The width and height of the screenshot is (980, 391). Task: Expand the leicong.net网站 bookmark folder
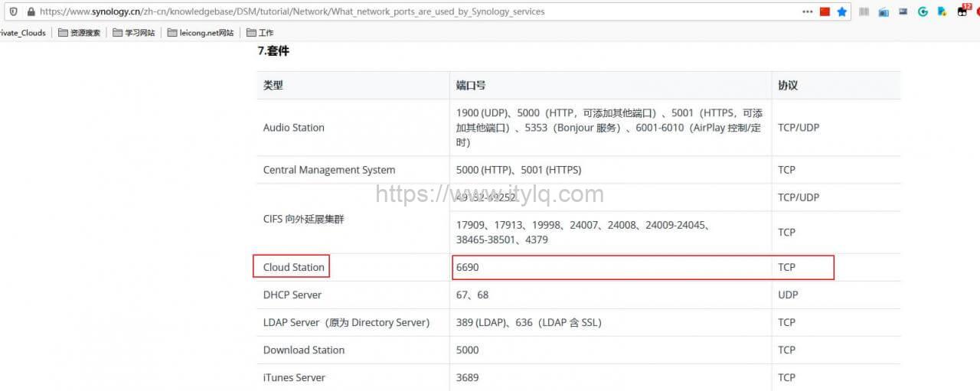[x=200, y=33]
